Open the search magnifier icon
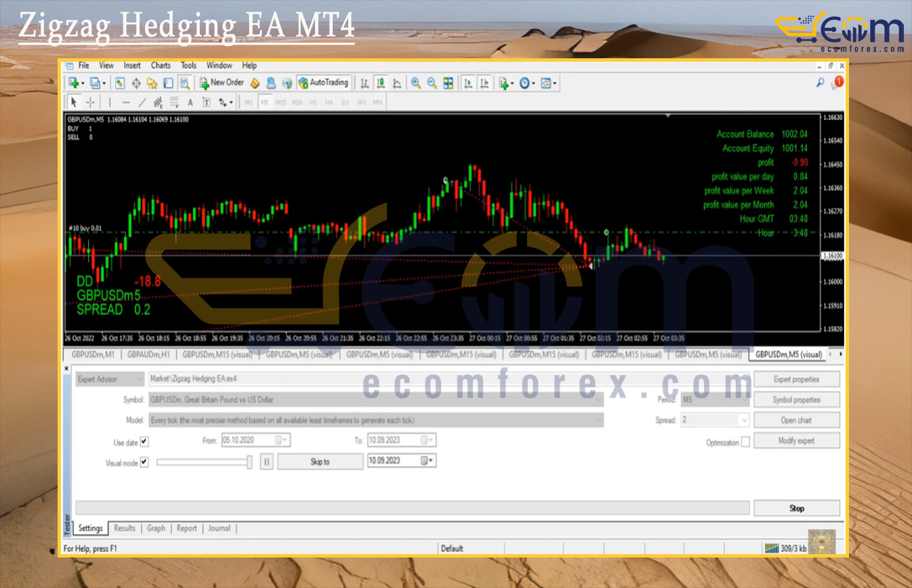The height and width of the screenshot is (588, 912). click(x=820, y=83)
